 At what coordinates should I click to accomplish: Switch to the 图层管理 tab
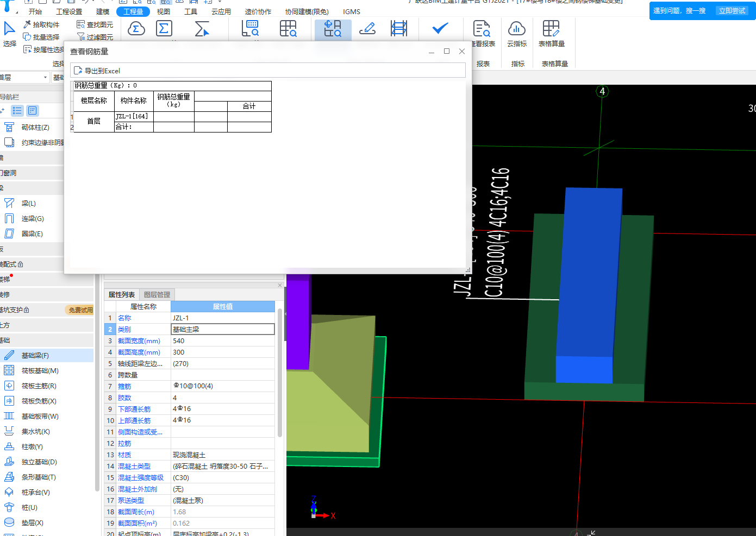pyautogui.click(x=157, y=294)
